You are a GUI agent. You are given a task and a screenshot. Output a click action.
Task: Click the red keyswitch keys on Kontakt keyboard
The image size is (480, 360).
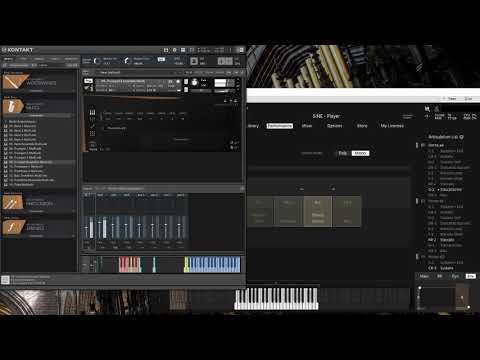click(129, 264)
